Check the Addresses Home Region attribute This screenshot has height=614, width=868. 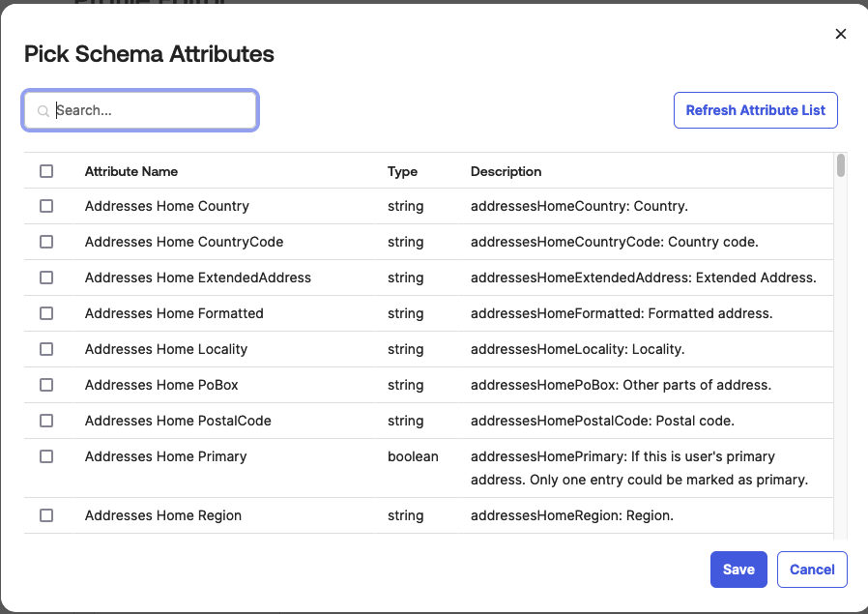[45, 515]
